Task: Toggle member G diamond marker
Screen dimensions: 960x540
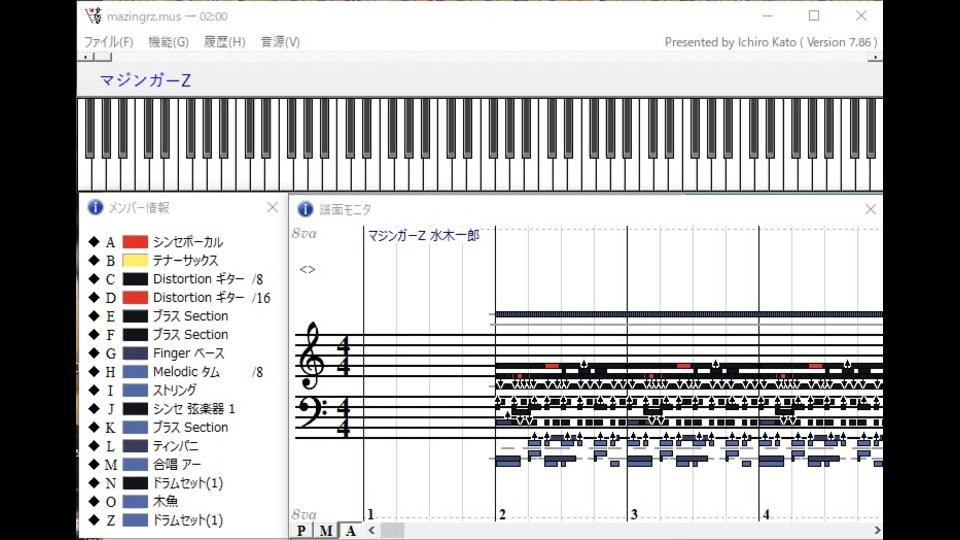Action: tap(94, 353)
